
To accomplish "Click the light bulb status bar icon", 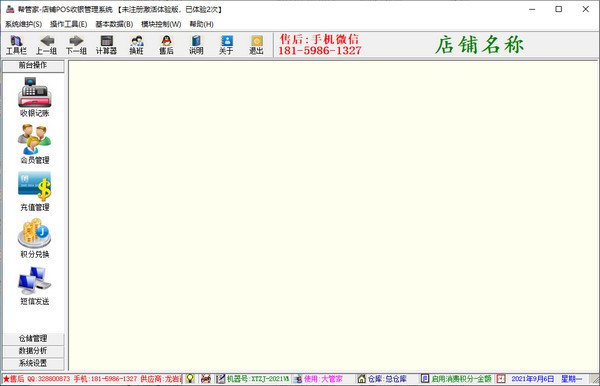I will point(190,379).
